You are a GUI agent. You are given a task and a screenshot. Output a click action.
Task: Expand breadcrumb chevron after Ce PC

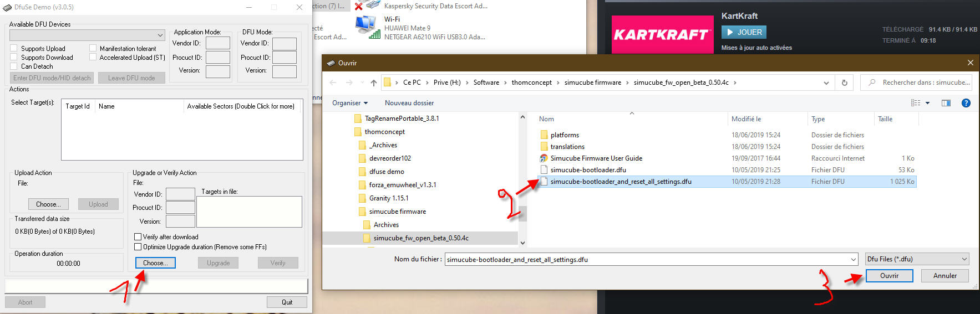426,83
